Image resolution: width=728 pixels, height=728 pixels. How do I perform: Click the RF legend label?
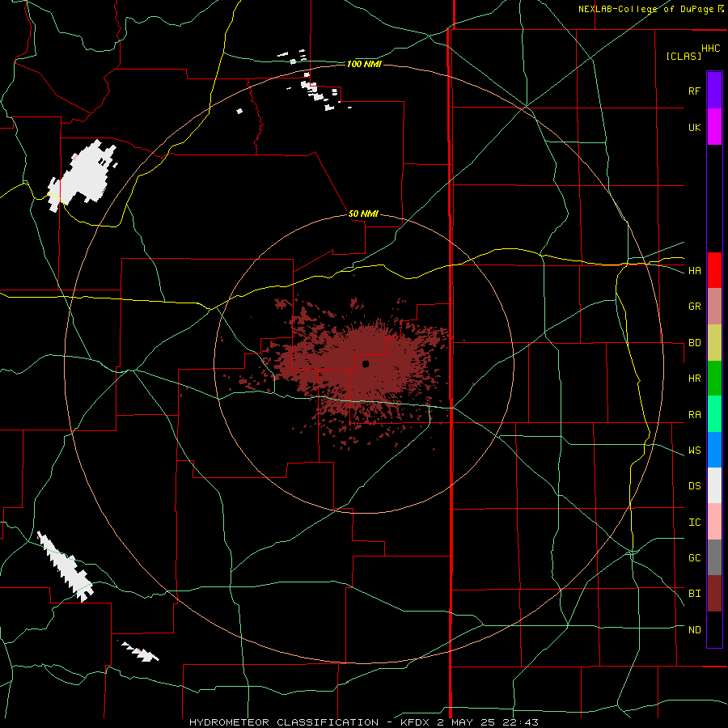click(694, 91)
